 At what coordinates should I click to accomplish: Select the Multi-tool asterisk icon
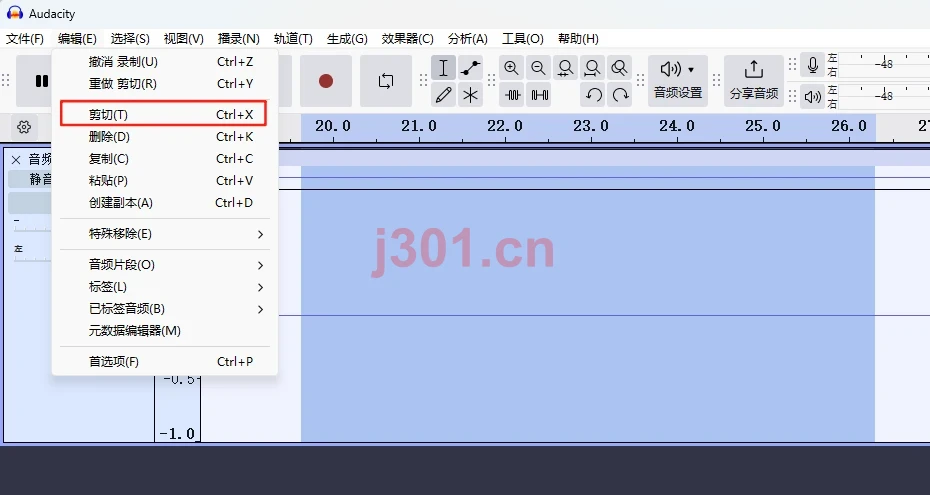pos(470,95)
